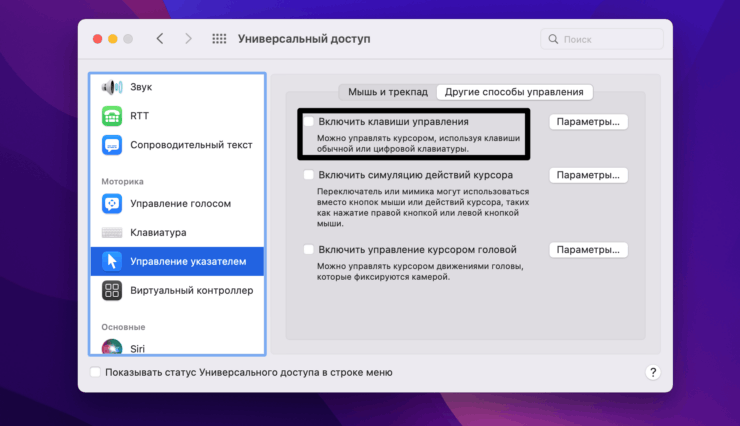Click description Можно управлять курсором движениями головы
The width and height of the screenshot is (740, 426).
(x=420, y=271)
